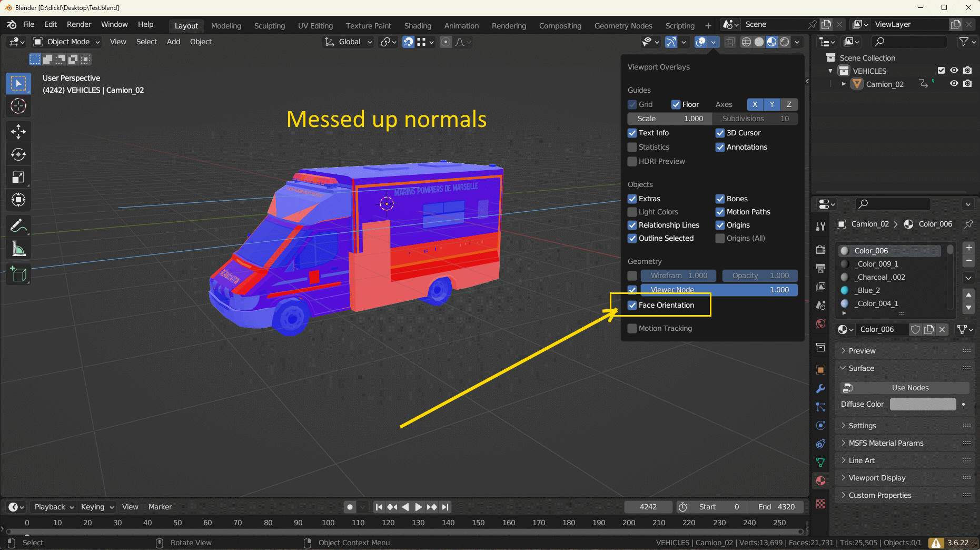
Task: Switch to the Shading workspace tab
Action: pos(418,25)
